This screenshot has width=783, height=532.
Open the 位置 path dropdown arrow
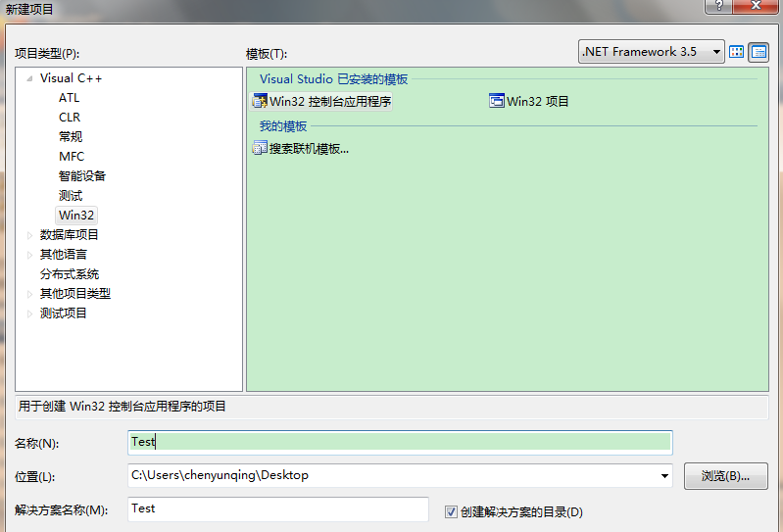coord(664,475)
